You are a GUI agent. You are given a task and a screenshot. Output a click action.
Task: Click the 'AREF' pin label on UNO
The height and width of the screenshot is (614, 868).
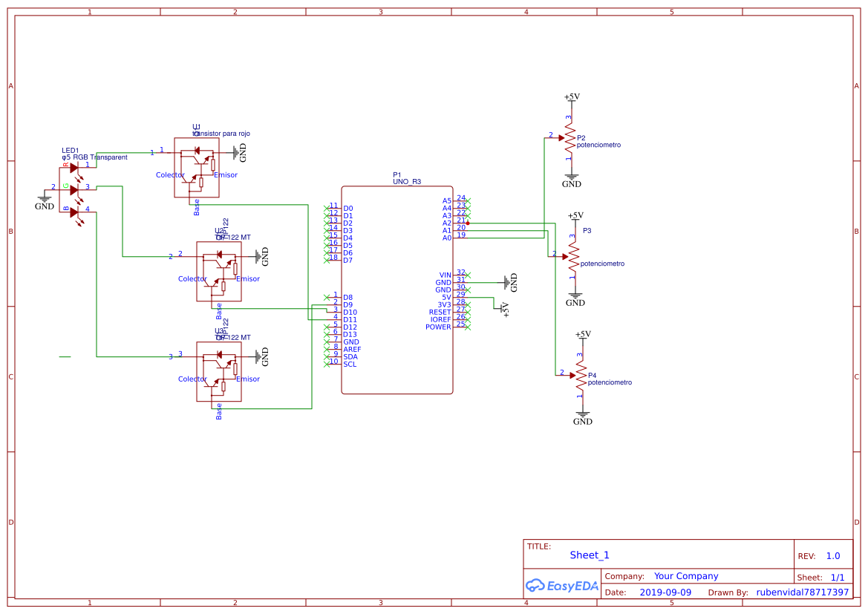(x=352, y=350)
